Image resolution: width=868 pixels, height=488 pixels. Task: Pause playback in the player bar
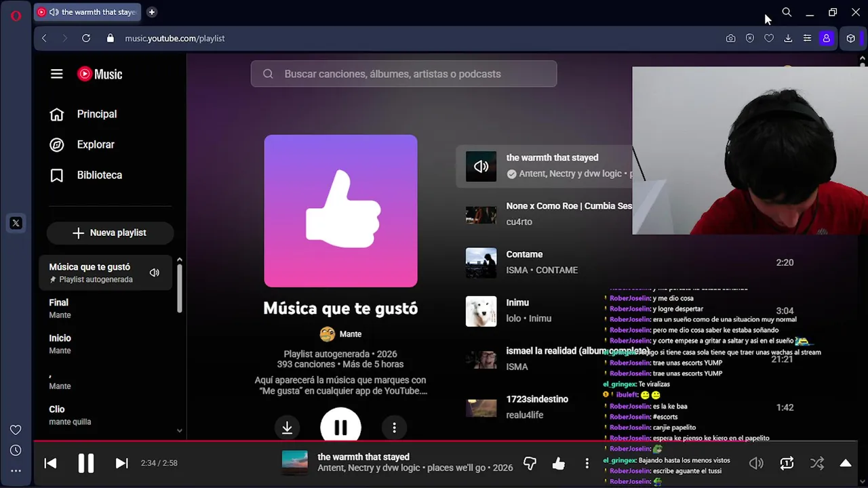tap(85, 463)
